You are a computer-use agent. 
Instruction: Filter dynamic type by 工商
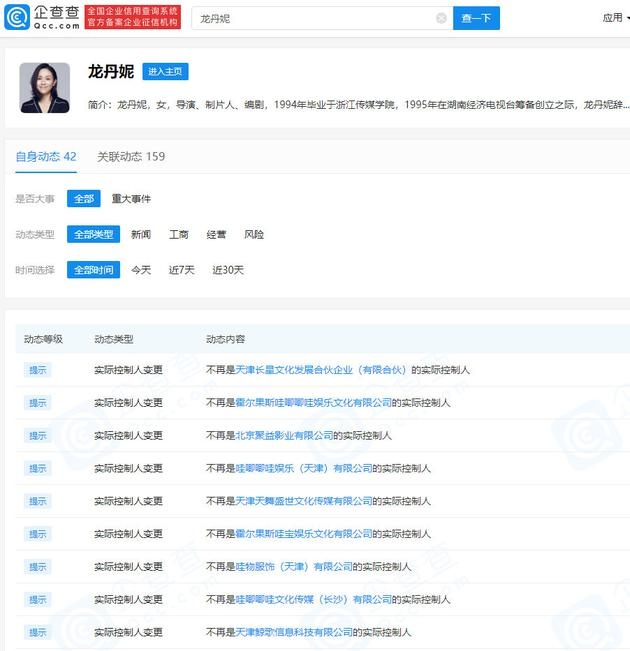click(179, 234)
